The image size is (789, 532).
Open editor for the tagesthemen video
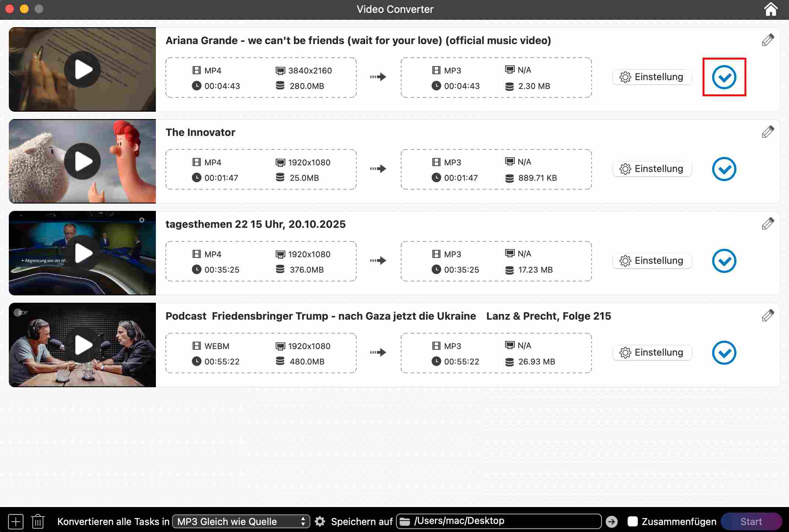[x=768, y=224]
